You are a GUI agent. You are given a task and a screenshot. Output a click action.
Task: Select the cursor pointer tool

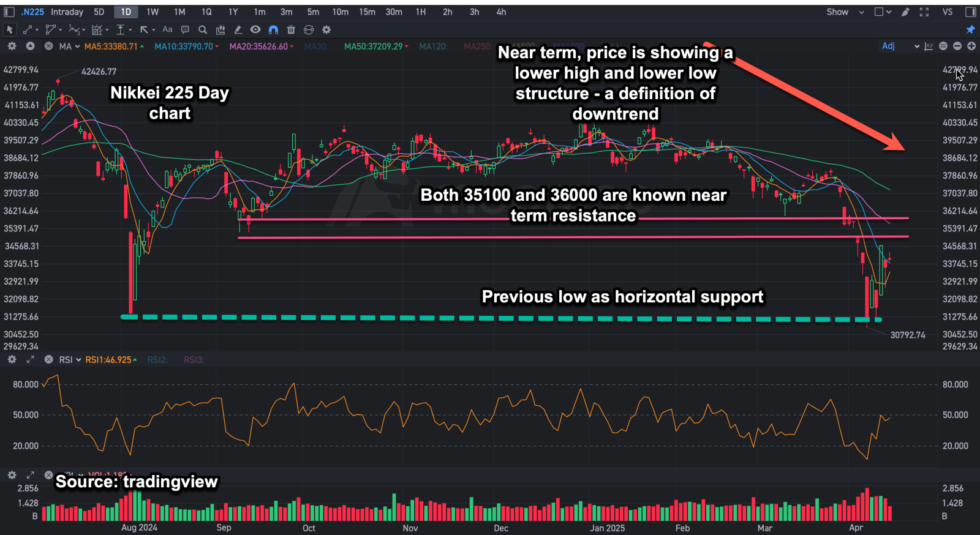point(9,29)
